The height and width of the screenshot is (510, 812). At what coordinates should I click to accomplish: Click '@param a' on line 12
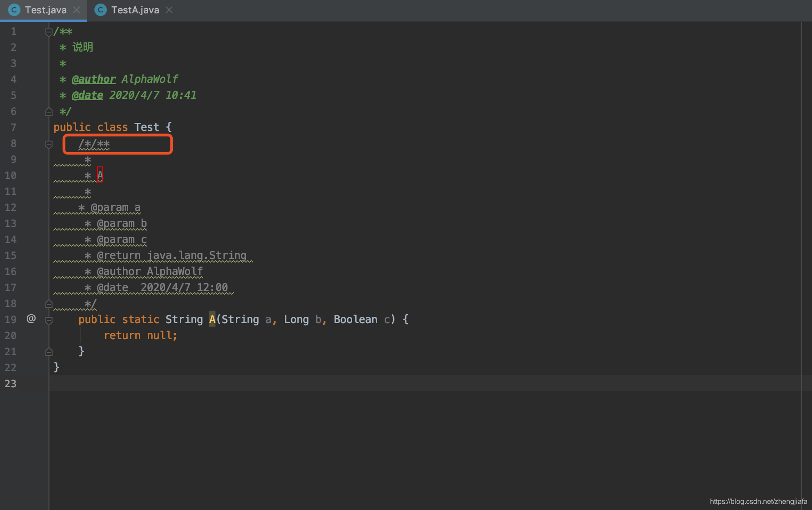tap(115, 207)
